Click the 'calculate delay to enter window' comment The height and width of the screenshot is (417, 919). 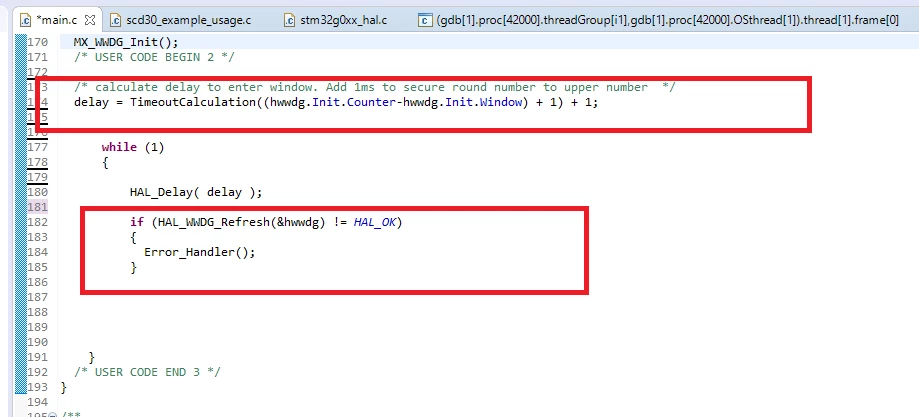(375, 87)
